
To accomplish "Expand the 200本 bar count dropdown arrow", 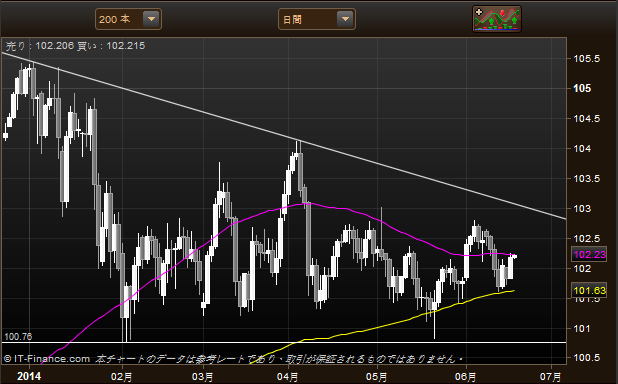I will pos(151,19).
